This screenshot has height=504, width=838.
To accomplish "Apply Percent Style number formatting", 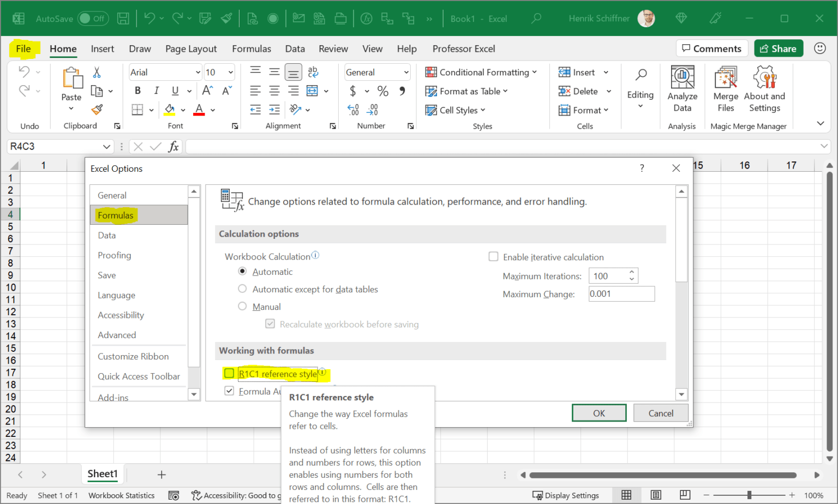I will tap(383, 91).
